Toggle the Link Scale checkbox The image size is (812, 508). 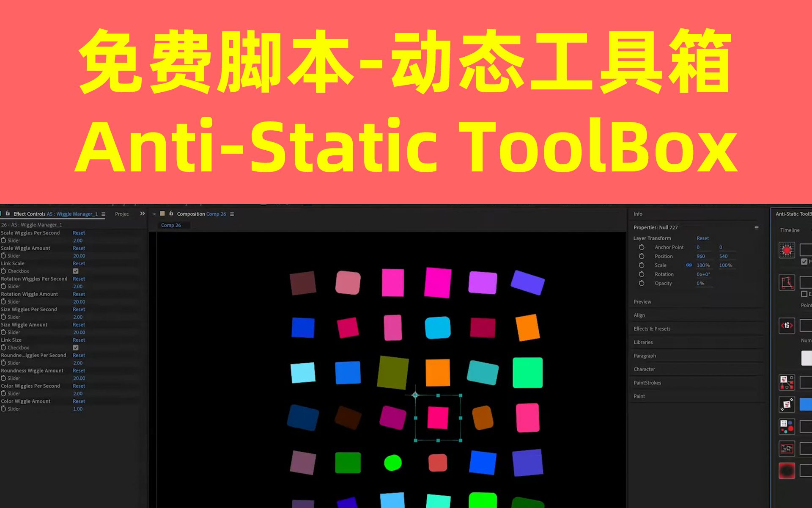click(x=75, y=271)
